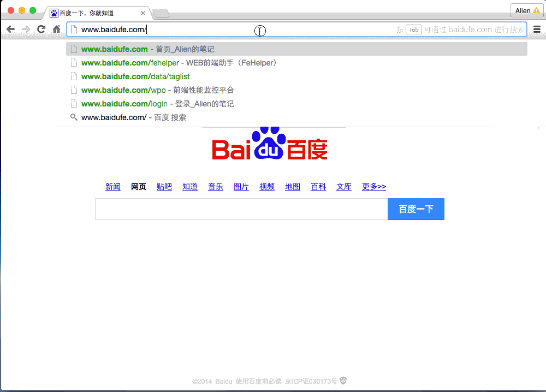Click the Alien profile button
This screenshot has width=546, height=392.
pos(527,10)
